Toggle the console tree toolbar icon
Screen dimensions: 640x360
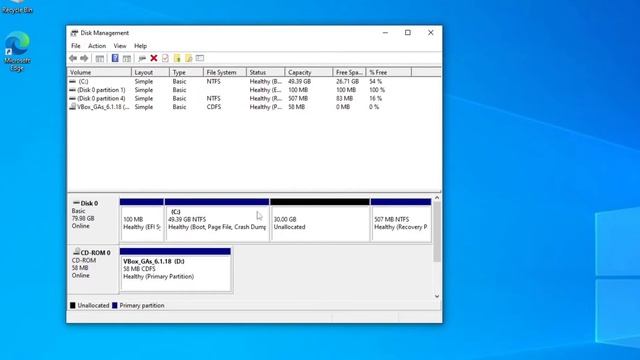click(x=100, y=58)
